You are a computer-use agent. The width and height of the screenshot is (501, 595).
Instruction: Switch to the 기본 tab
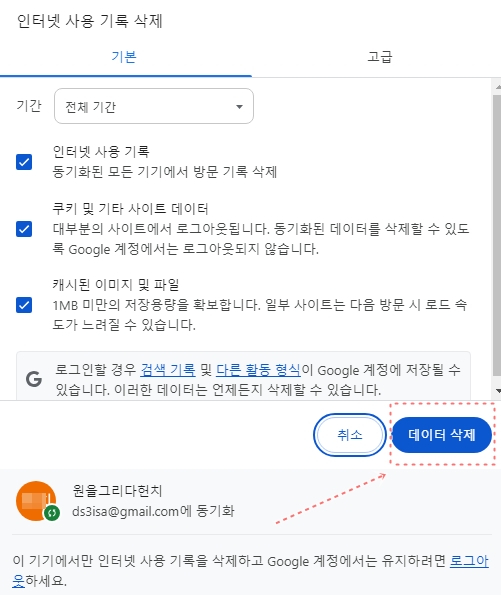point(125,57)
